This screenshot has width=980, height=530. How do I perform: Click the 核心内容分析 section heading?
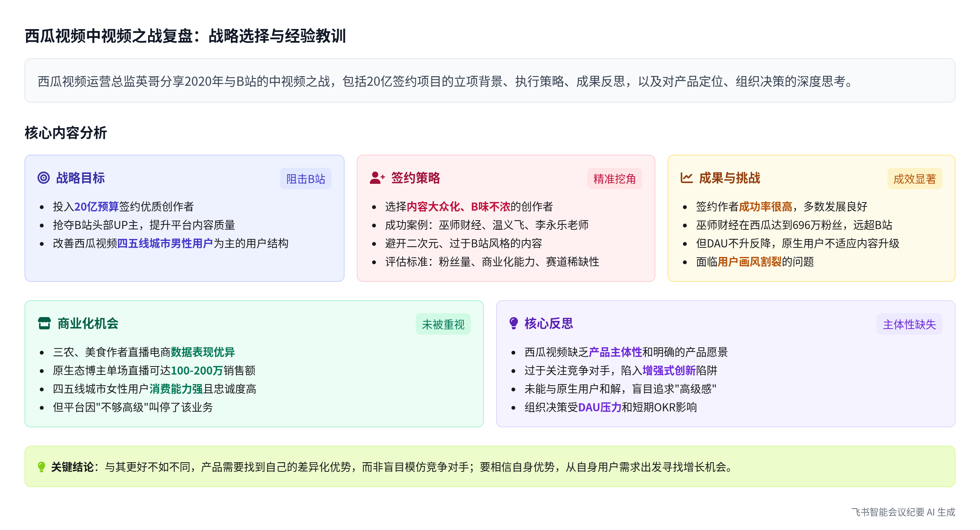(x=66, y=133)
